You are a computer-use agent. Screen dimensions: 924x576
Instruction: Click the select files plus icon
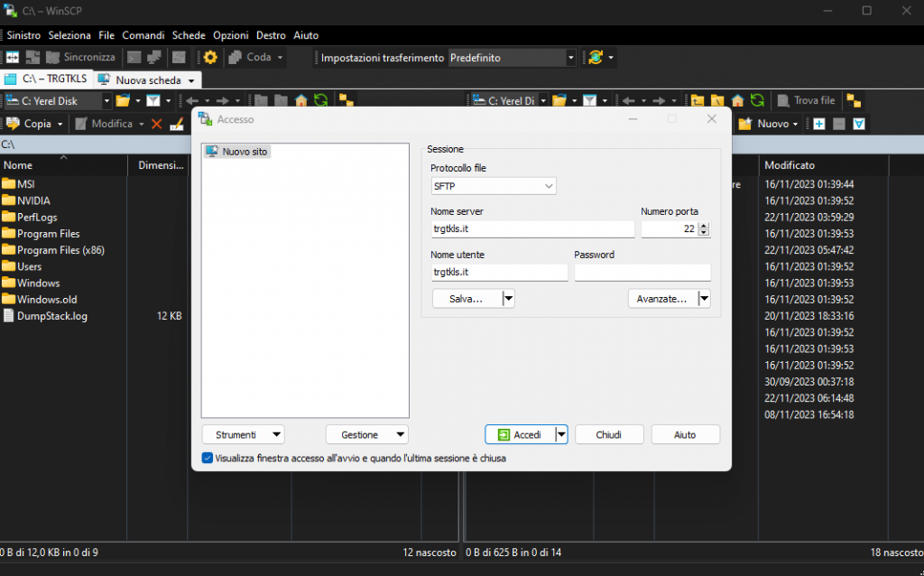pos(819,124)
